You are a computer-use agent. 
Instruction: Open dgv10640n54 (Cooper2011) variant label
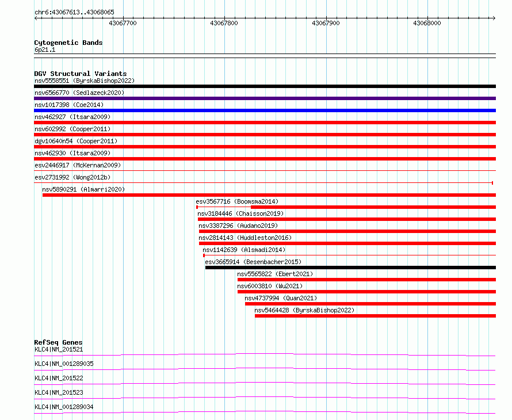76,141
